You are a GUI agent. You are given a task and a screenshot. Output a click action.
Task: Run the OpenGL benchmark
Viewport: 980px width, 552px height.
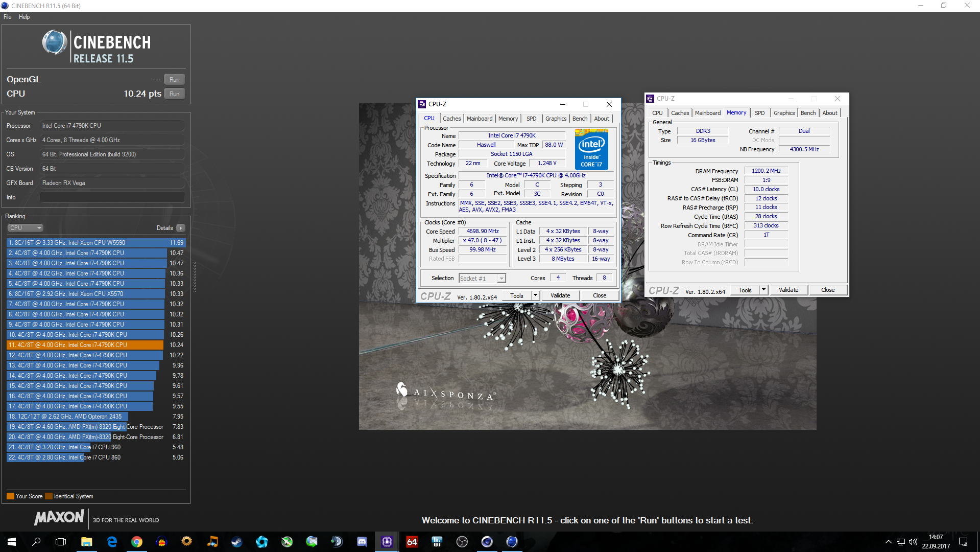tap(174, 80)
